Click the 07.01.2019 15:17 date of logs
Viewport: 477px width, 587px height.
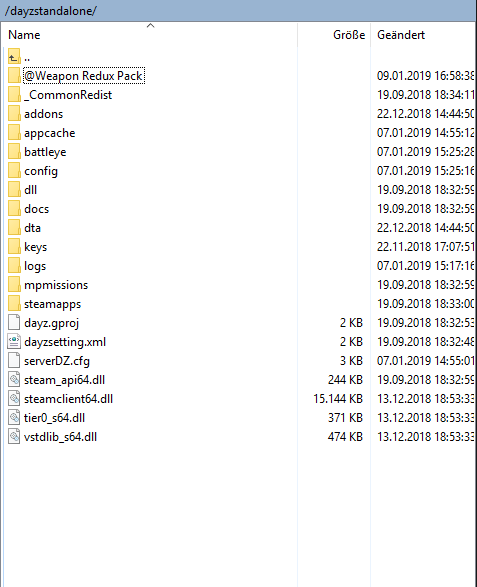coord(425,266)
